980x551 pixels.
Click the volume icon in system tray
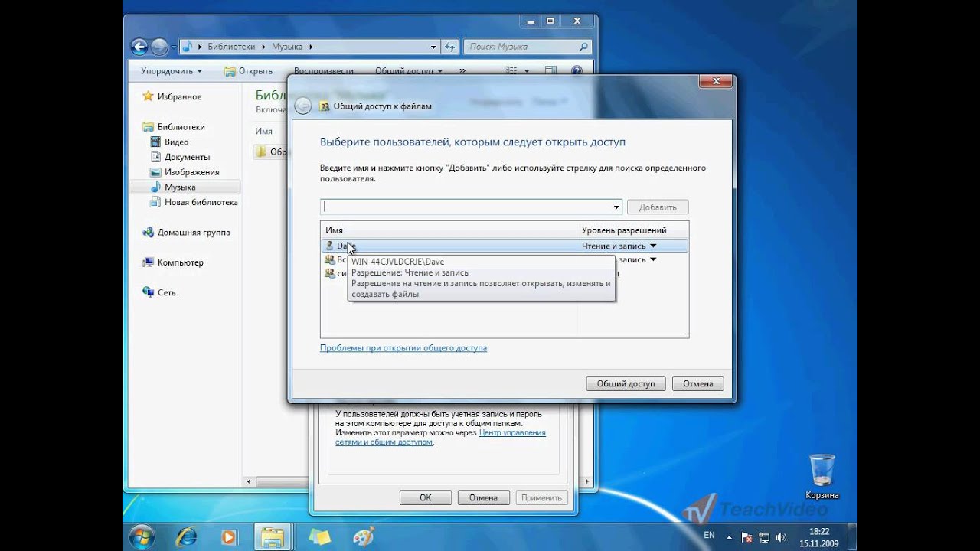(x=781, y=536)
